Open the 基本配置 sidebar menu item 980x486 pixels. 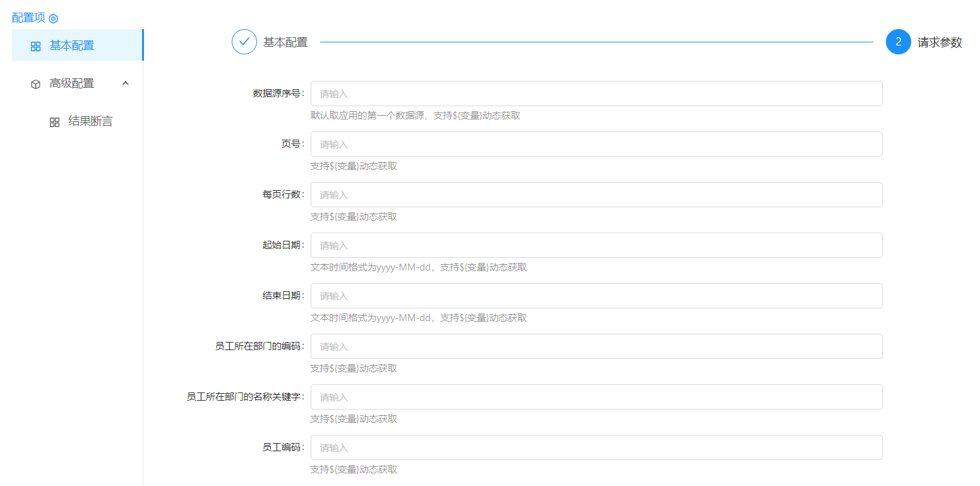72,46
